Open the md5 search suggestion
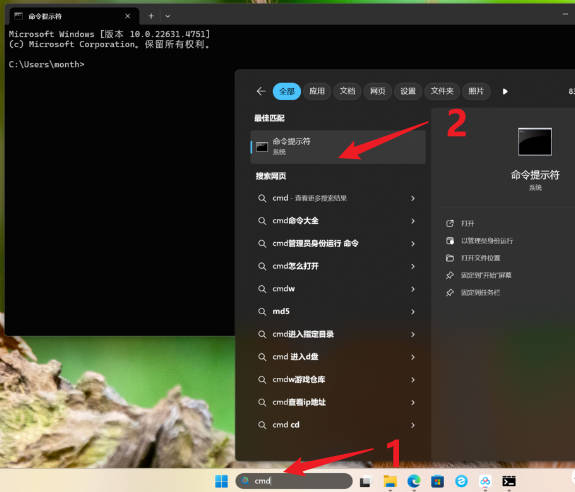Viewport: 575px width, 492px height. tap(338, 312)
